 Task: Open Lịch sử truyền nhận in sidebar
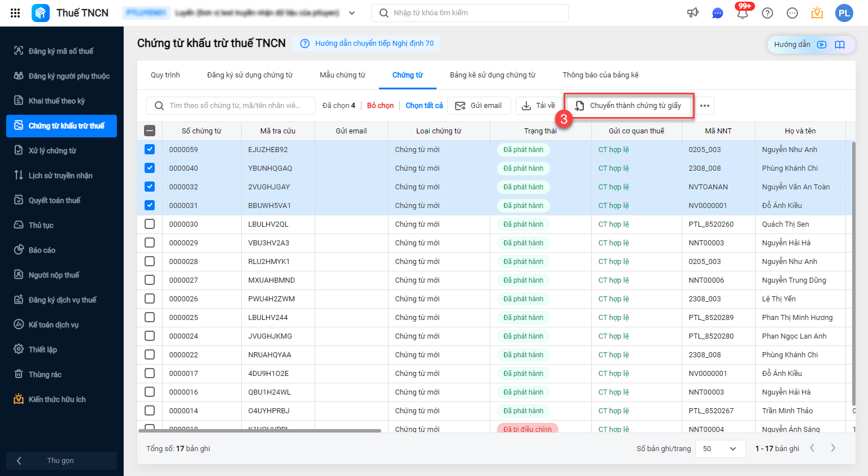pyautogui.click(x=62, y=175)
